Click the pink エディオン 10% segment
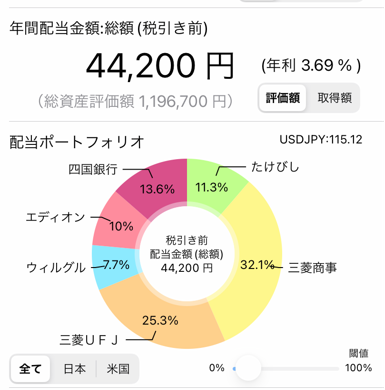The width and height of the screenshot is (385, 390). click(117, 225)
